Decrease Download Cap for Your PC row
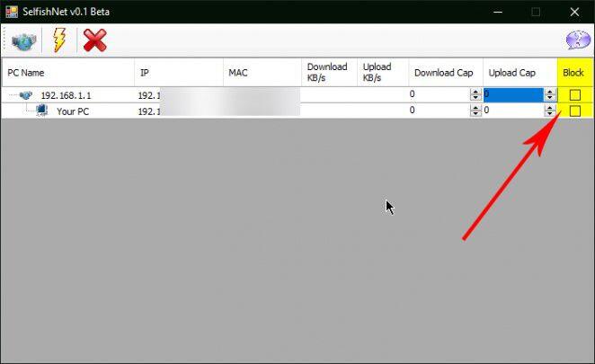The height and width of the screenshot is (364, 595). tap(475, 114)
